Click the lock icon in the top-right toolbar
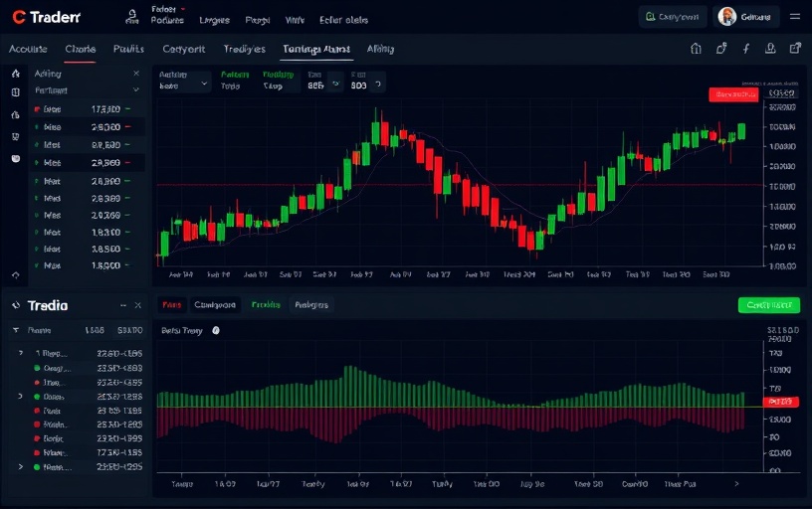 tap(721, 48)
